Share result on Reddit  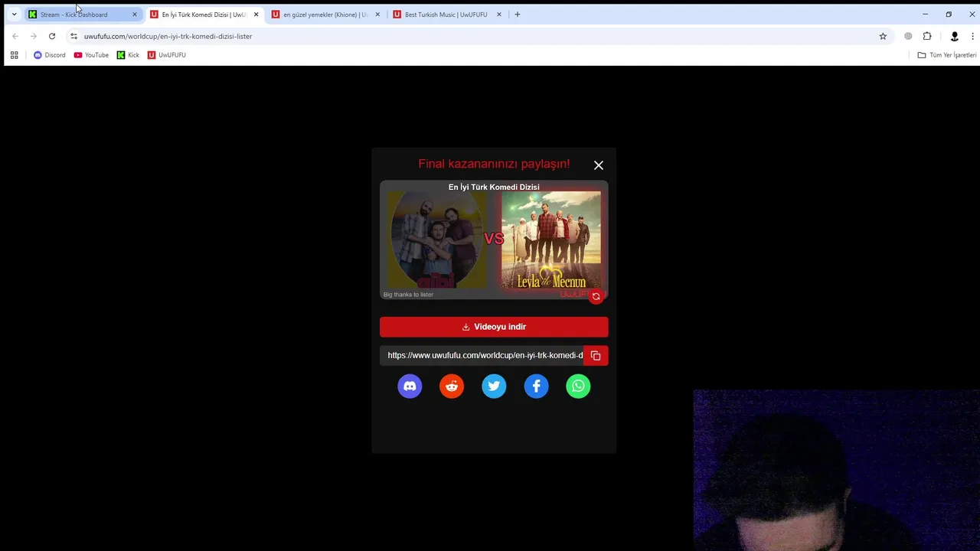(452, 386)
